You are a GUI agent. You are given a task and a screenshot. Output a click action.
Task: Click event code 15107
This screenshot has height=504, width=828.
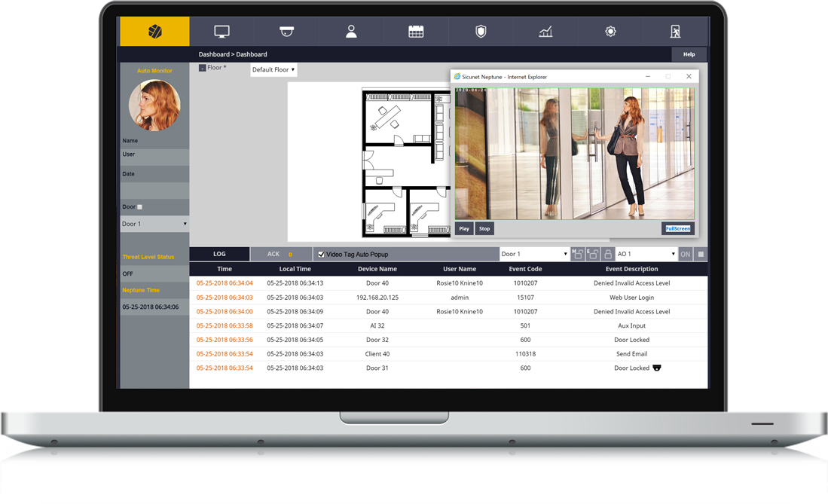tap(525, 298)
